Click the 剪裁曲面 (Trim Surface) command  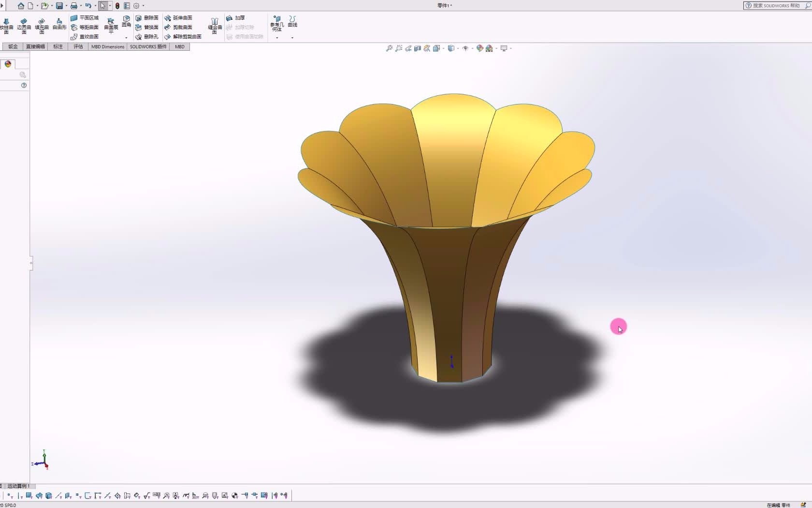click(x=178, y=27)
